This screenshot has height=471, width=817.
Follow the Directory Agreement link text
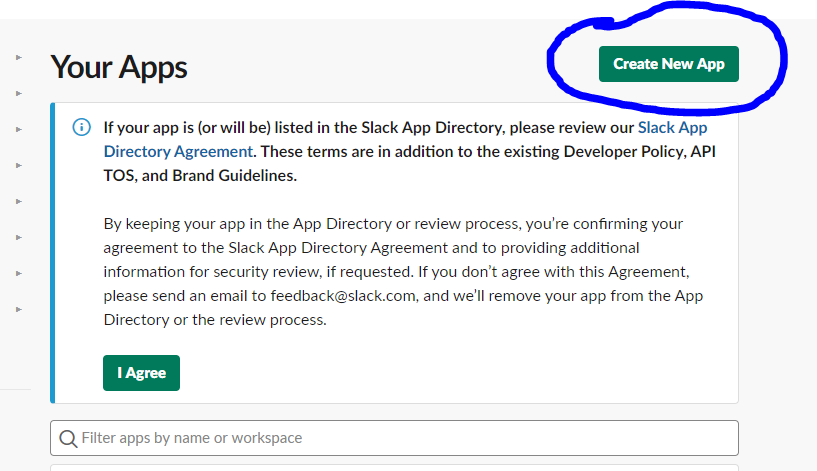[x=178, y=152]
